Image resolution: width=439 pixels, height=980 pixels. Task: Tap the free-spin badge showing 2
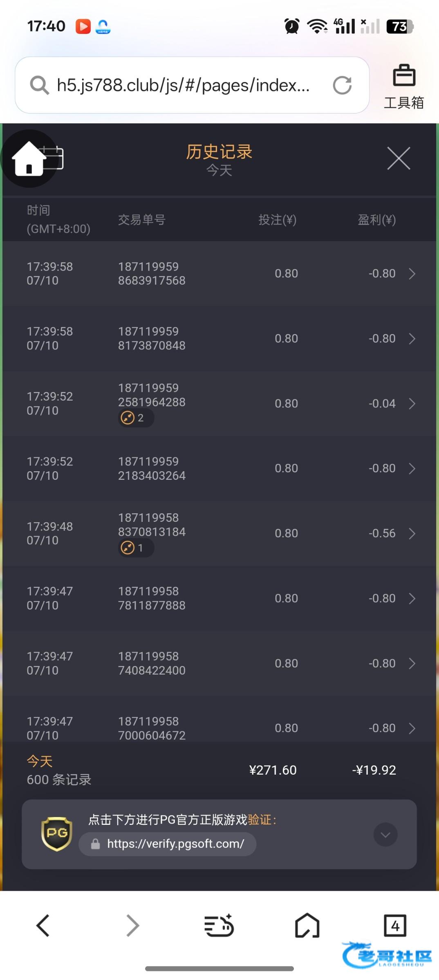(136, 418)
